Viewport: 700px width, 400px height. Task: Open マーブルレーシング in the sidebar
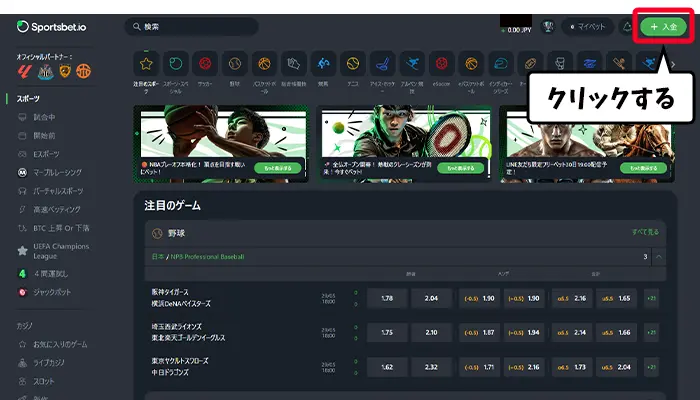click(x=50, y=172)
